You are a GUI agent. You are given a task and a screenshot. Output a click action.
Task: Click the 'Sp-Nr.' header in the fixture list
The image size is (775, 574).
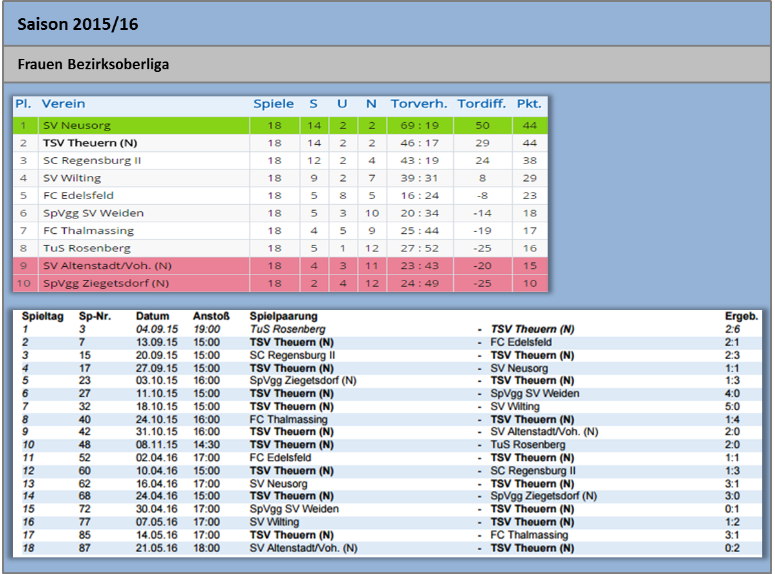pyautogui.click(x=95, y=316)
